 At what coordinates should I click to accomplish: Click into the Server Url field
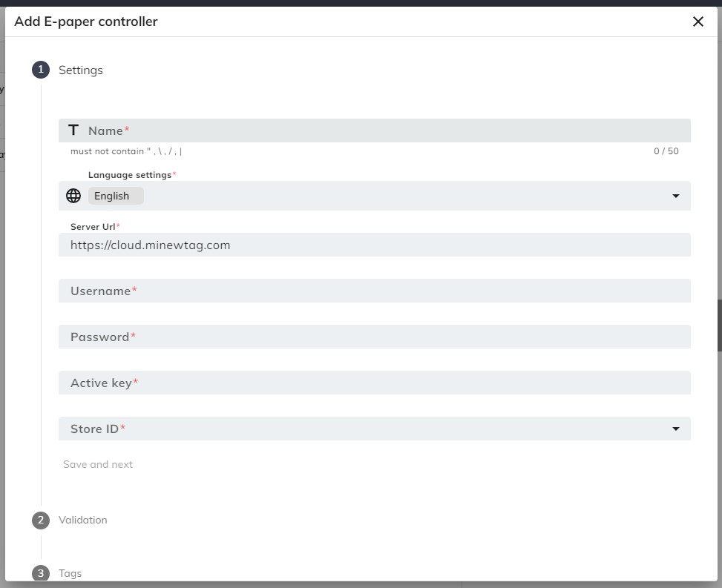[x=374, y=245]
